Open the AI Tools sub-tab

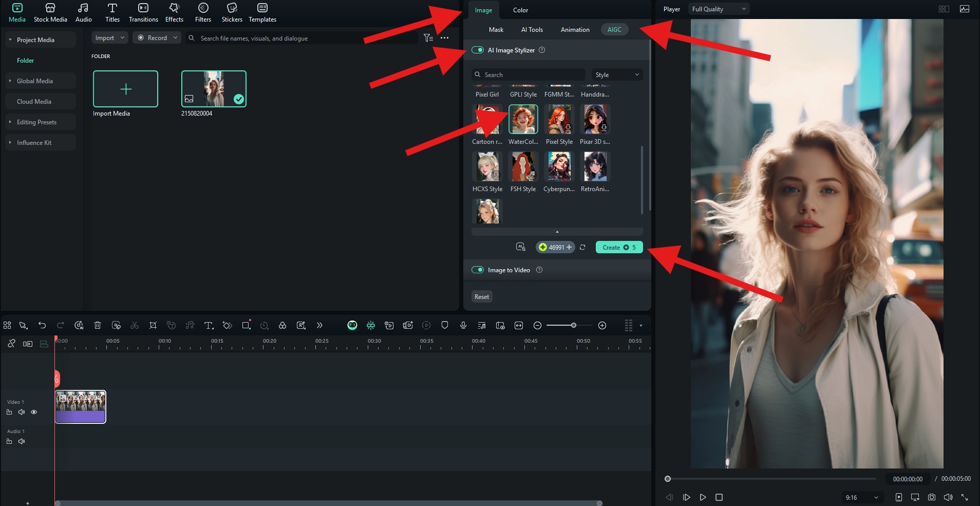coord(532,29)
